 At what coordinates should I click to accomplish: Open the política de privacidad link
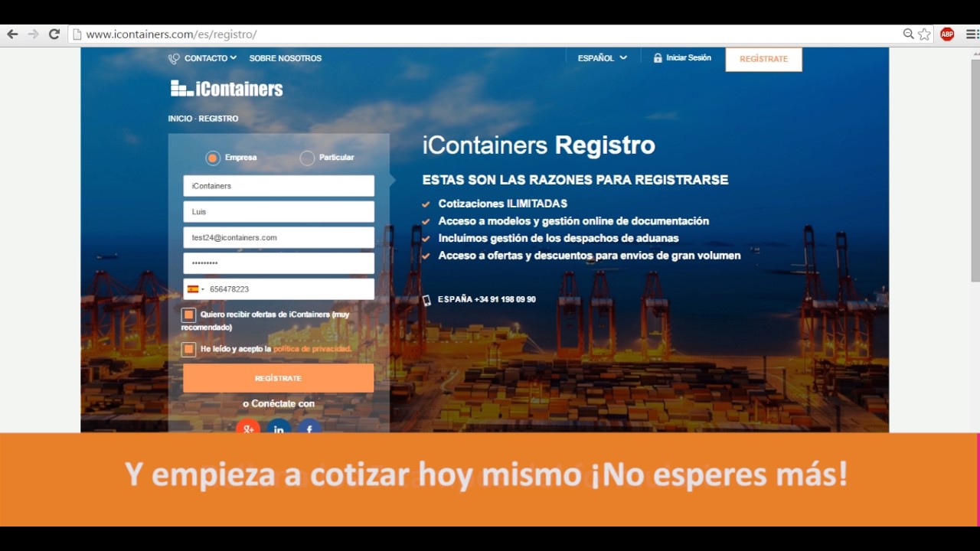pos(312,349)
